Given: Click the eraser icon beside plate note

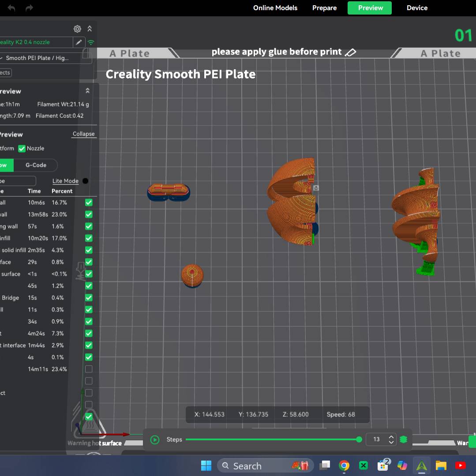Looking at the screenshot, I should [x=350, y=52].
